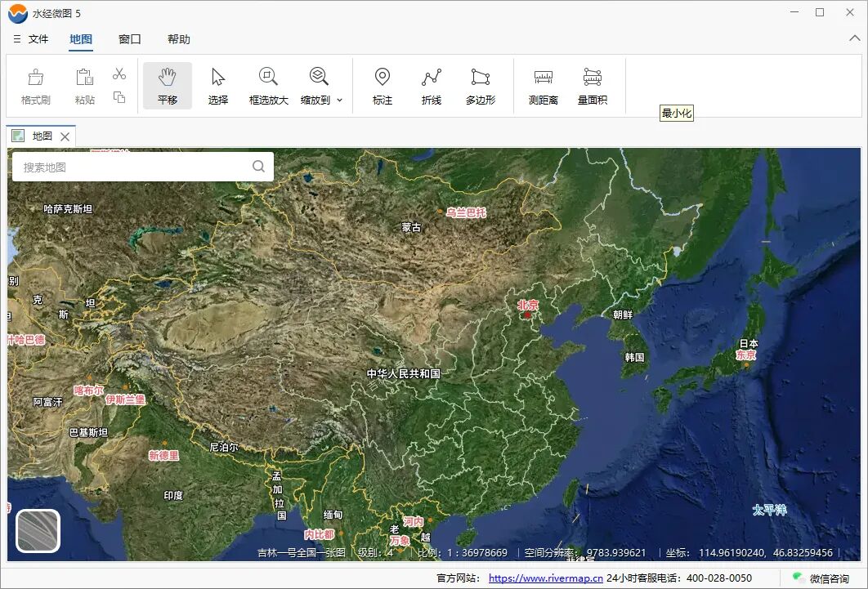Click the 中华人民共和国 map label

click(404, 373)
